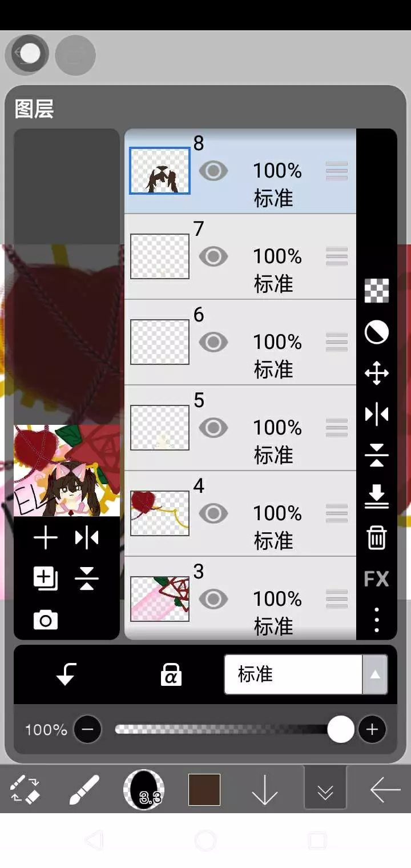Tap the camera import layer icon
The height and width of the screenshot is (868, 411).
click(x=46, y=620)
